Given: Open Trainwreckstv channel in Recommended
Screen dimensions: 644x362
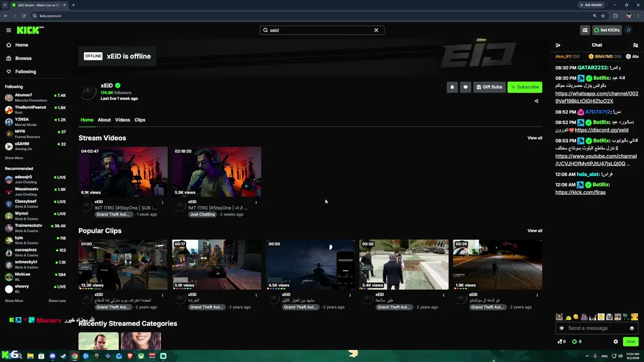Looking at the screenshot, I should tap(35, 228).
